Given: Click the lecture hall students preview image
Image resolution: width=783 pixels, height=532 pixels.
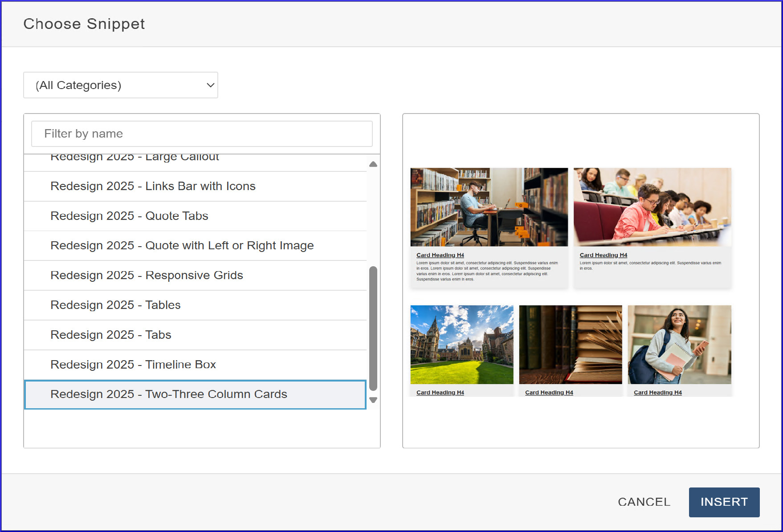Looking at the screenshot, I should [x=652, y=207].
